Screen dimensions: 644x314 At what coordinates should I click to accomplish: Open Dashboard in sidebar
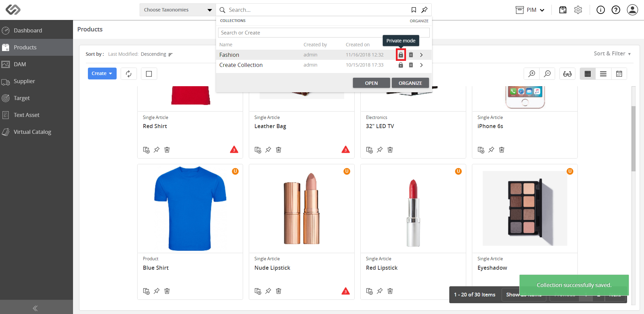coord(37,30)
